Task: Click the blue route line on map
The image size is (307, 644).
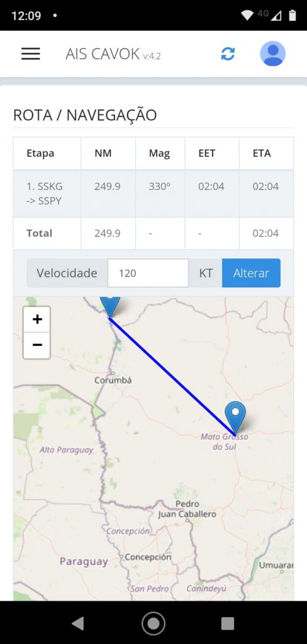Action: point(172,375)
